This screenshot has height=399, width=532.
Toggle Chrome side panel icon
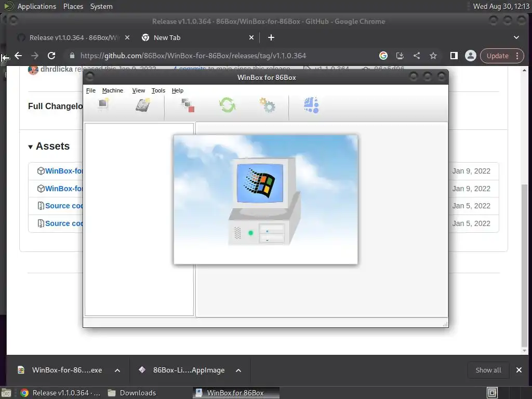coord(454,56)
